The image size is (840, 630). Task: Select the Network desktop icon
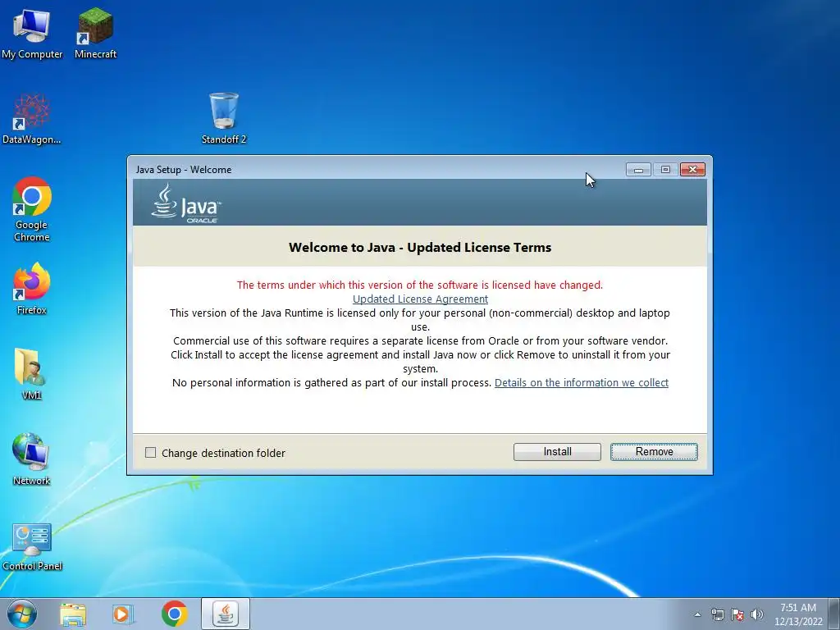[32, 459]
